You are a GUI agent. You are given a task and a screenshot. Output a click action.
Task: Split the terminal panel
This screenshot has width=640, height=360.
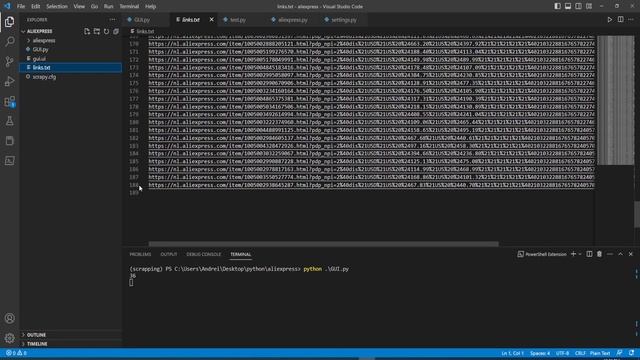[589, 254]
